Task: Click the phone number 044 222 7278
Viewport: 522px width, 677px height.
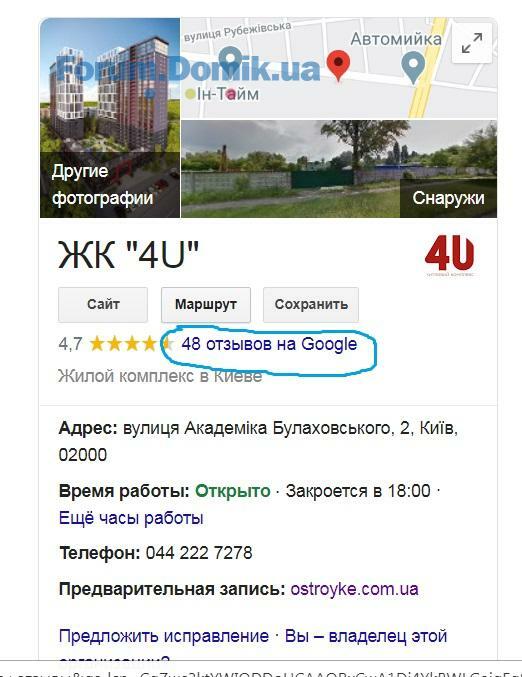Action: point(199,553)
